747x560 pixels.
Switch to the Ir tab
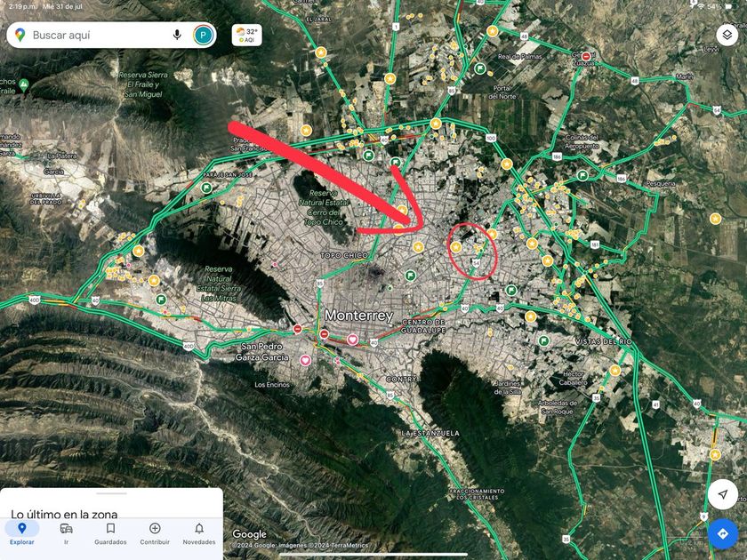(66, 533)
